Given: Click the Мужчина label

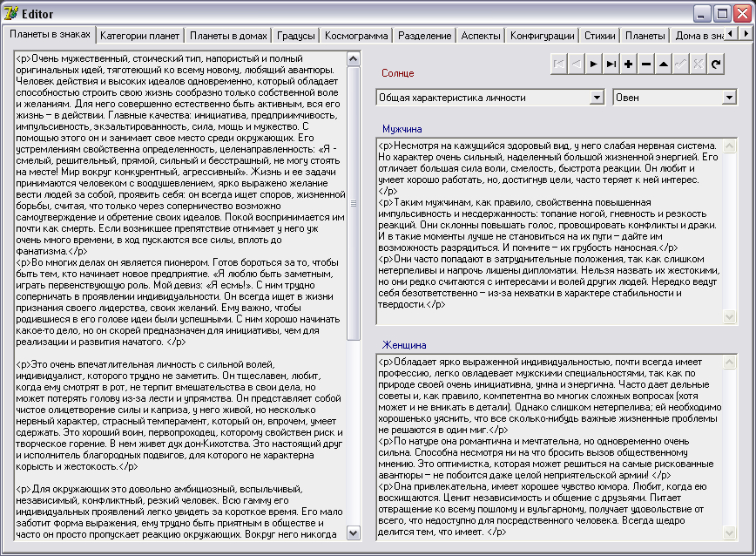Looking at the screenshot, I should (402, 129).
